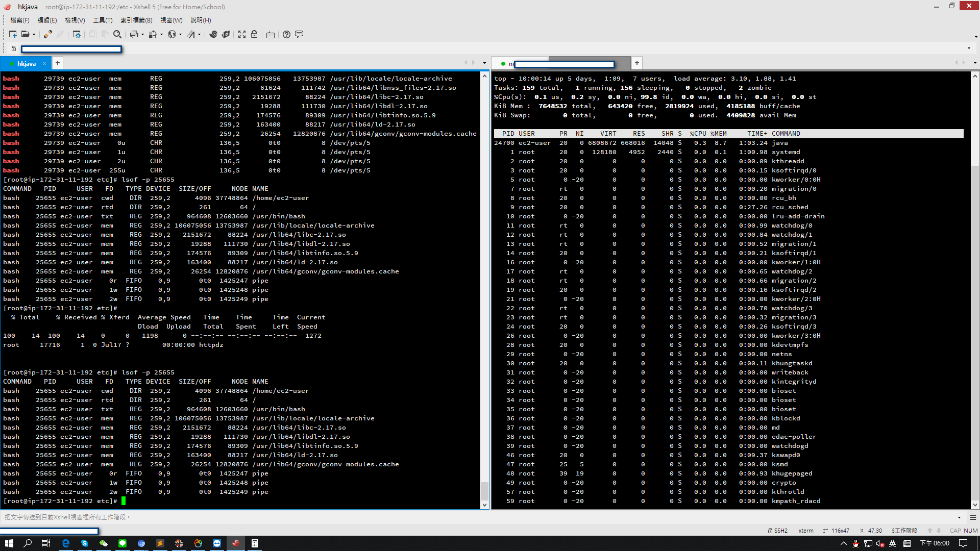
Task: Click the Find magnifier toolbar icon
Action: tap(117, 34)
